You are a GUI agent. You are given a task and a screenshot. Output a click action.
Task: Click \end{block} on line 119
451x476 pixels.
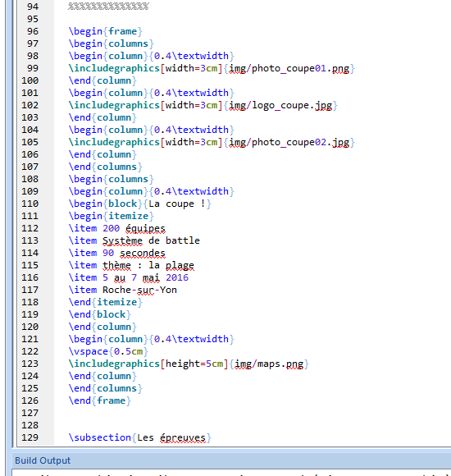coord(99,314)
